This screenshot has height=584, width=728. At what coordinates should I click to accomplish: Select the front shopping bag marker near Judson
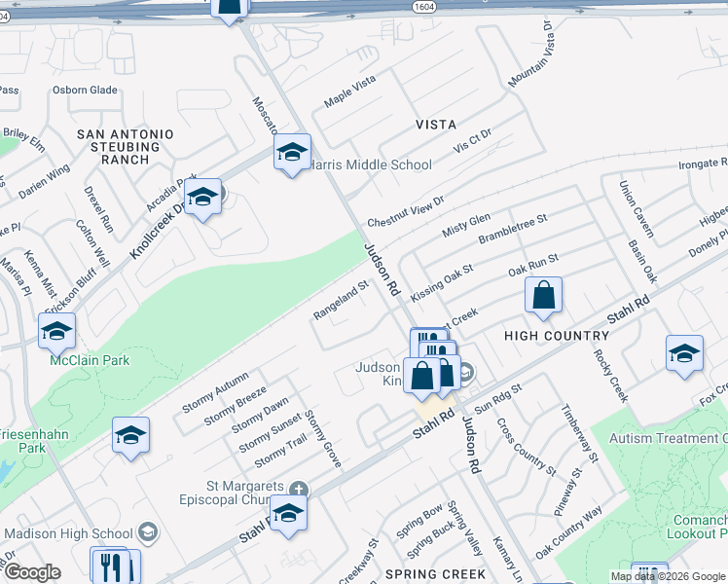tap(421, 376)
